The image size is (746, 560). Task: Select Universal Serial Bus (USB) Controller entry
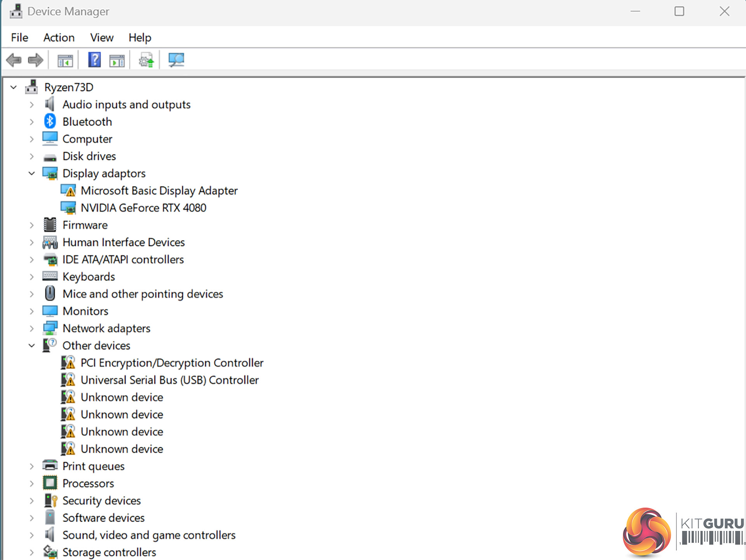(169, 380)
